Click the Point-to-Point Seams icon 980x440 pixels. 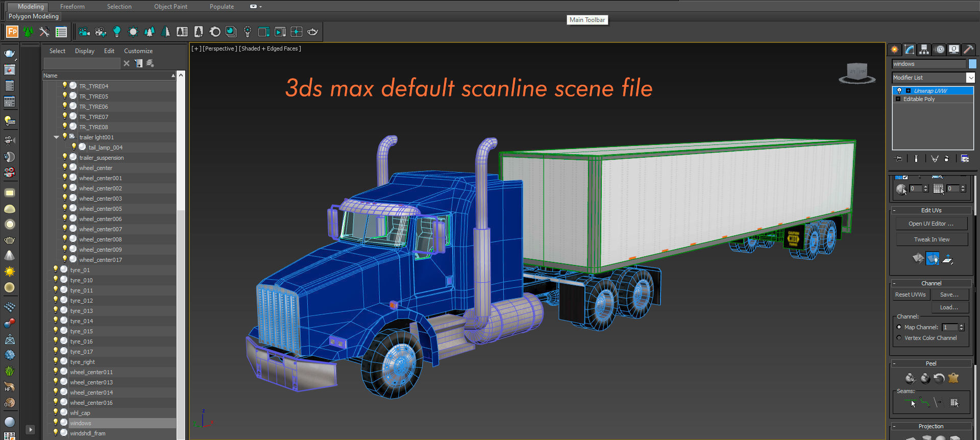[925, 403]
